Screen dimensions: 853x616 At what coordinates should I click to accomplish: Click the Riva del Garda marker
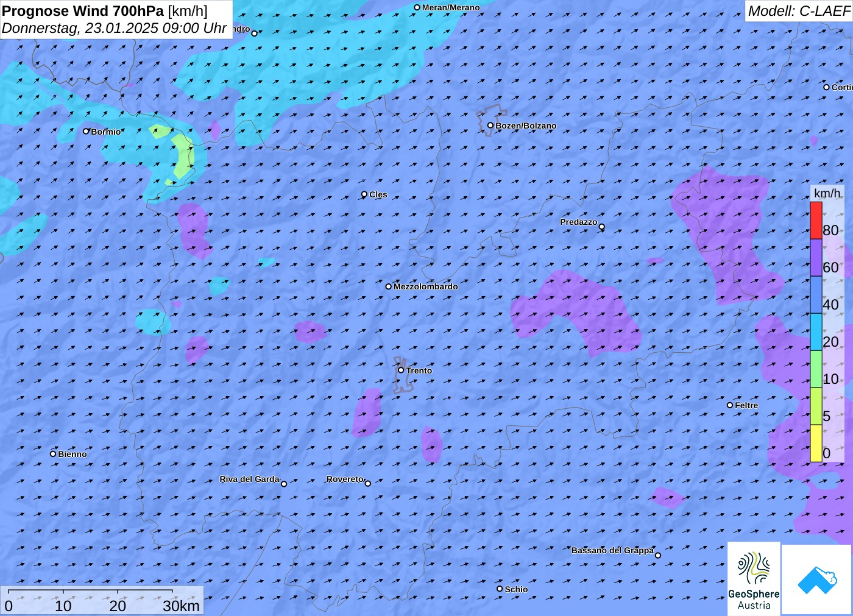pyautogui.click(x=284, y=484)
